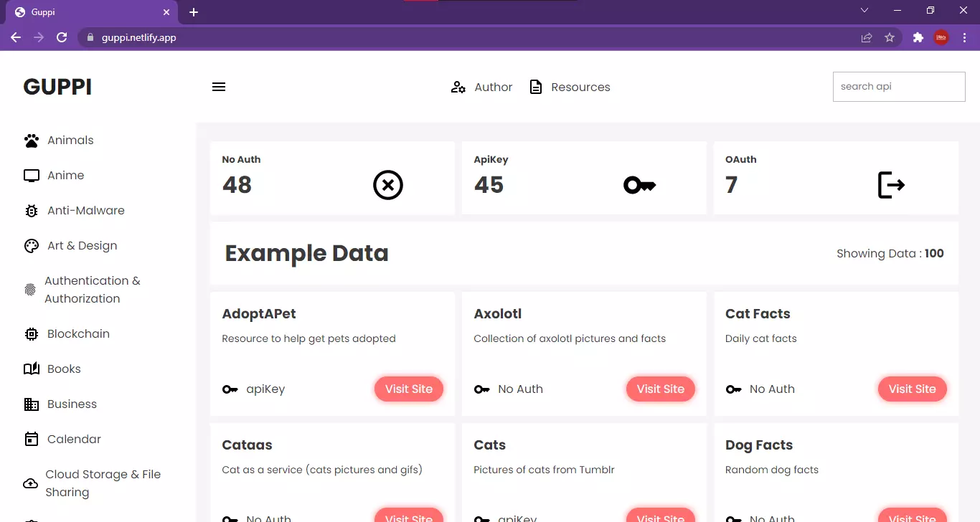Click the Axolotl card title
The height and width of the screenshot is (522, 980).
pyautogui.click(x=498, y=314)
